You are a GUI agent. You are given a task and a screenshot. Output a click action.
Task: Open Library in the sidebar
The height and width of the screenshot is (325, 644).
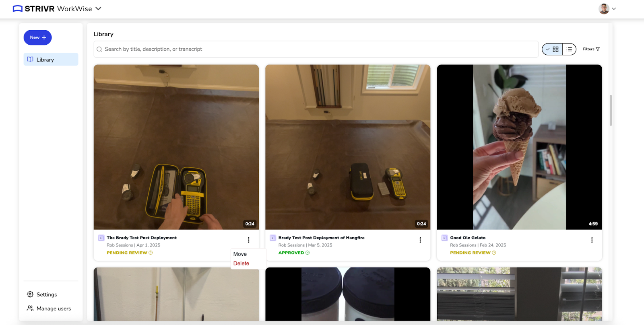[51, 60]
